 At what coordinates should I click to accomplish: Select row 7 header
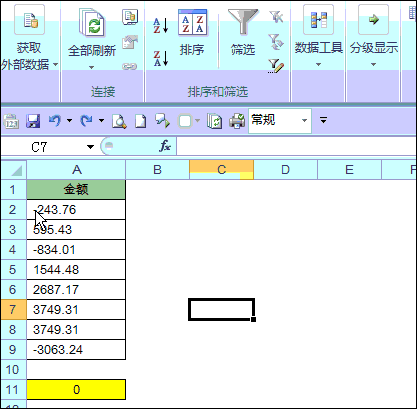[13, 310]
